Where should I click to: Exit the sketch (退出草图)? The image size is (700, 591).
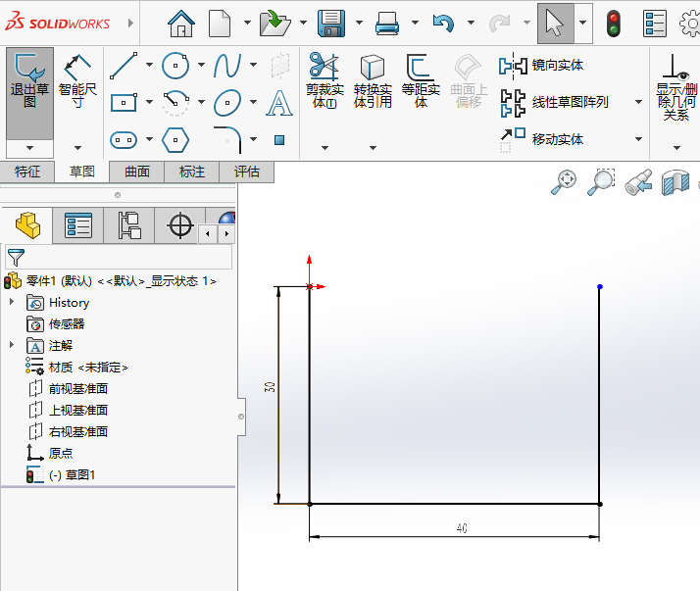[30, 93]
